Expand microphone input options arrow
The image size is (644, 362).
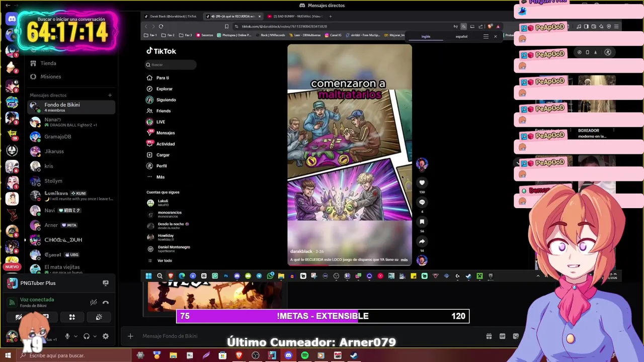[x=76, y=336]
